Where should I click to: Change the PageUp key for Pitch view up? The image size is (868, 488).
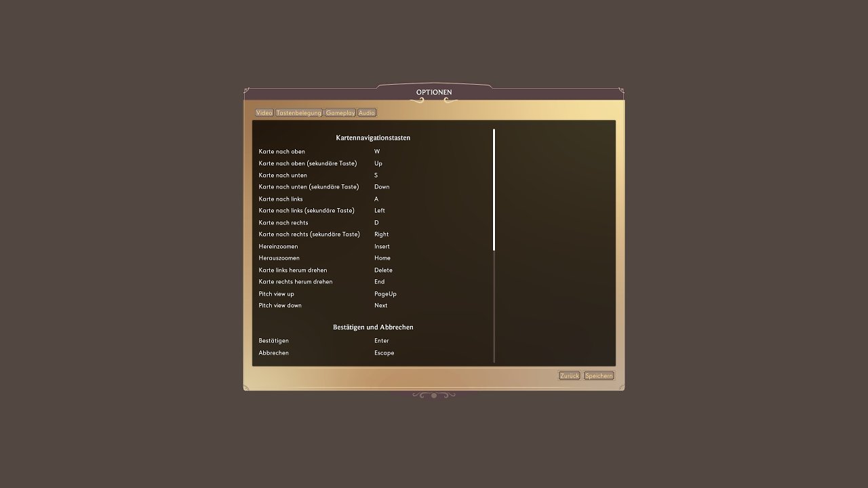(385, 294)
